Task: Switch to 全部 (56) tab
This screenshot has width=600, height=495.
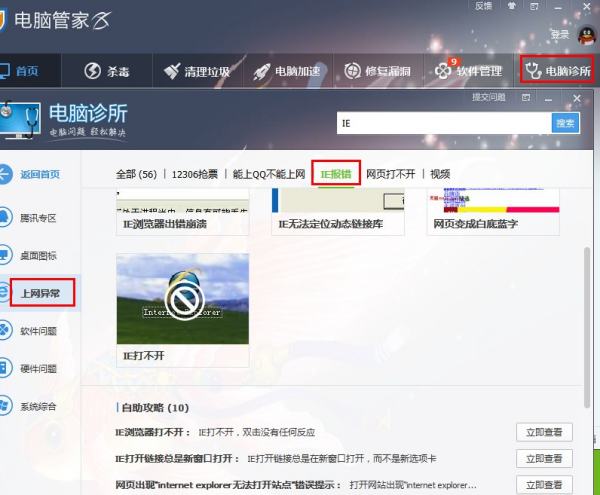Action: [136, 174]
